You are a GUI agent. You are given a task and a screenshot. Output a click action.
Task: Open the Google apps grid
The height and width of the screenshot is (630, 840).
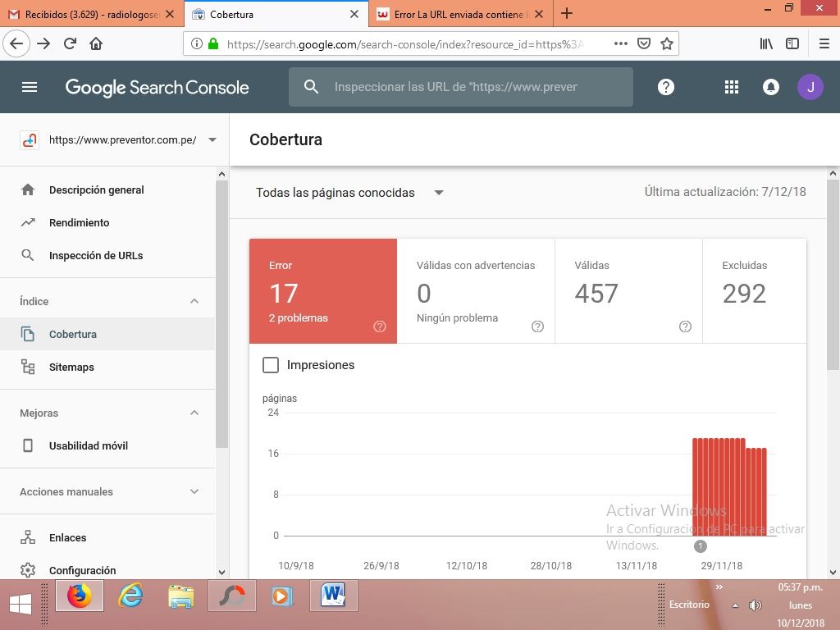pos(731,87)
